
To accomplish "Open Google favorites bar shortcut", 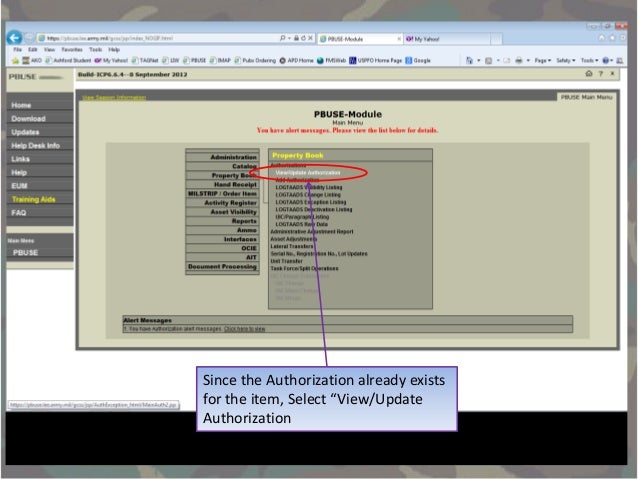I will [418, 61].
